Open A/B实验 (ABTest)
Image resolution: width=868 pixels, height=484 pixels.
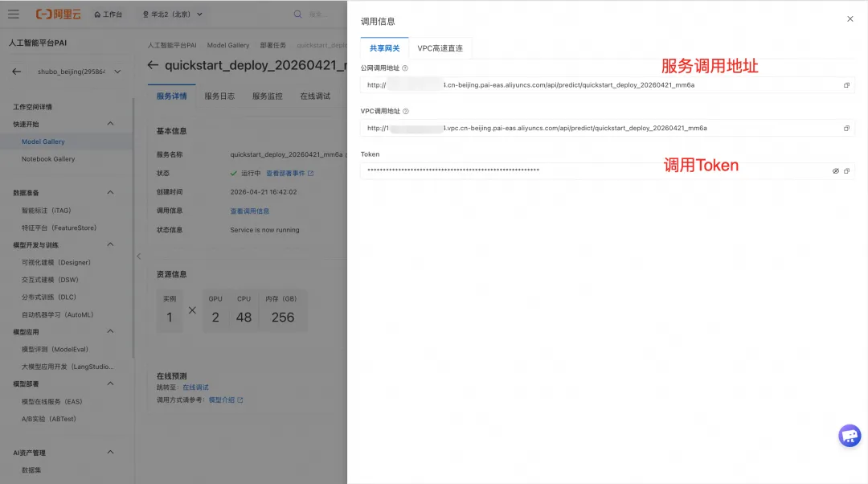point(49,419)
